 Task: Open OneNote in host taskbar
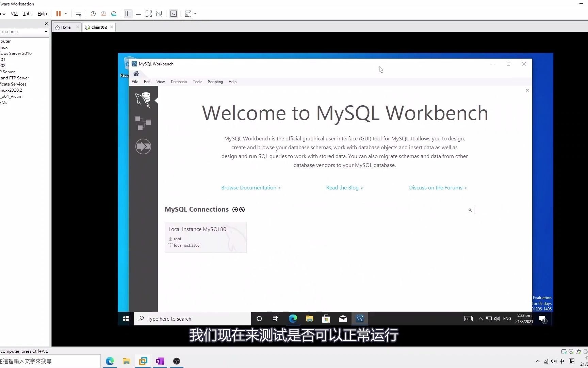tap(160, 361)
